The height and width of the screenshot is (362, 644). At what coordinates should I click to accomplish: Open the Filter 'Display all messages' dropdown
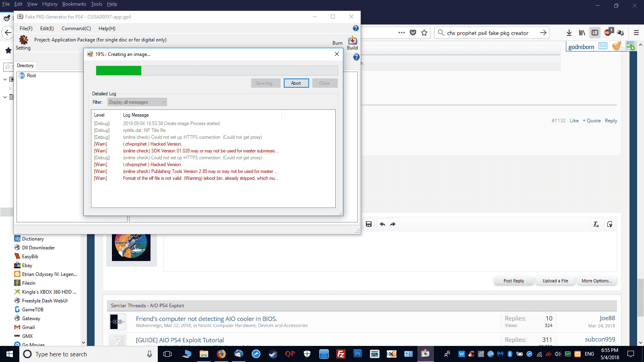[137, 102]
